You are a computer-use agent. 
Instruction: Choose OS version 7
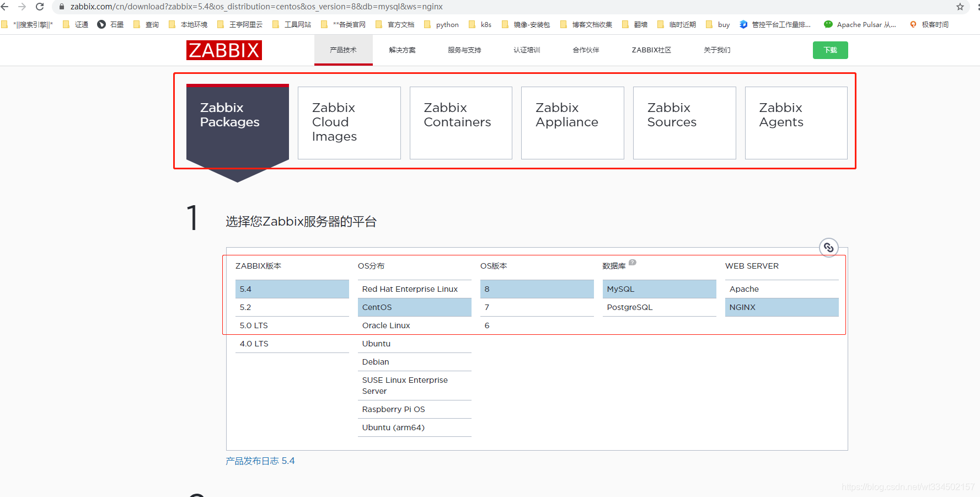[537, 307]
